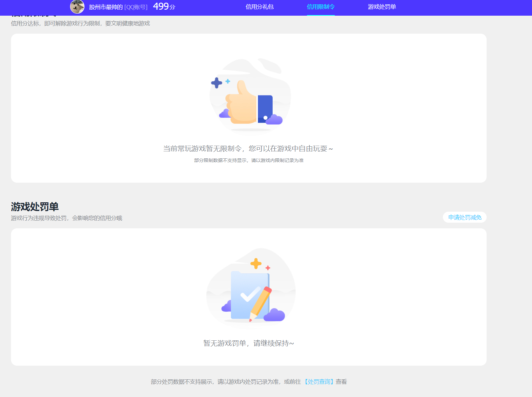This screenshot has width=532, height=397.
Task: Click the text 信用分达标，即可解除游戏行为限制
Action: pyautogui.click(x=55, y=23)
